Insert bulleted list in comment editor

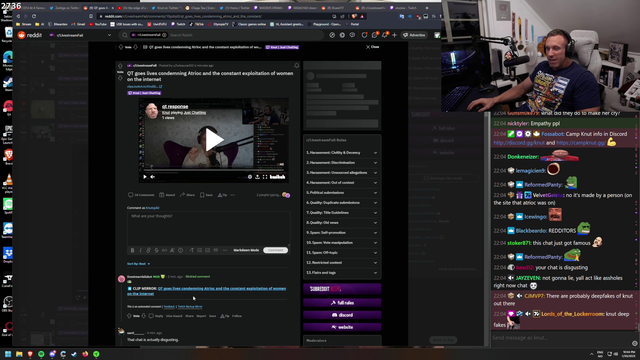coord(200,250)
